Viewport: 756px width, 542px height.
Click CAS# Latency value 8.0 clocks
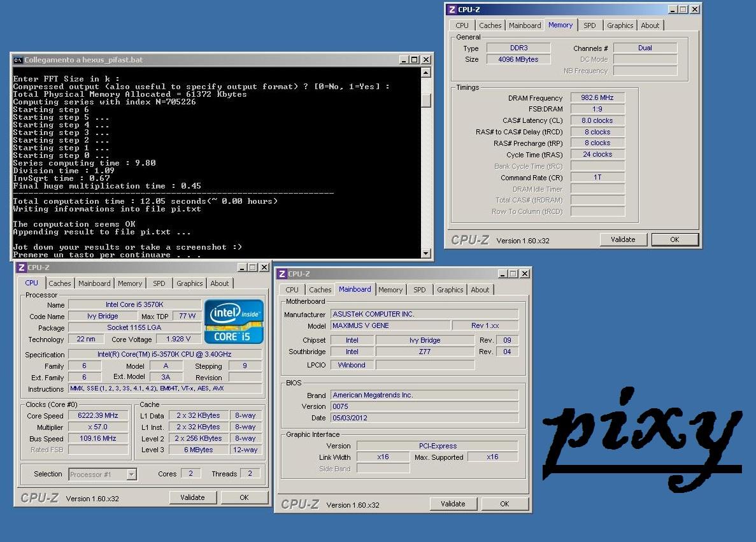tap(597, 120)
